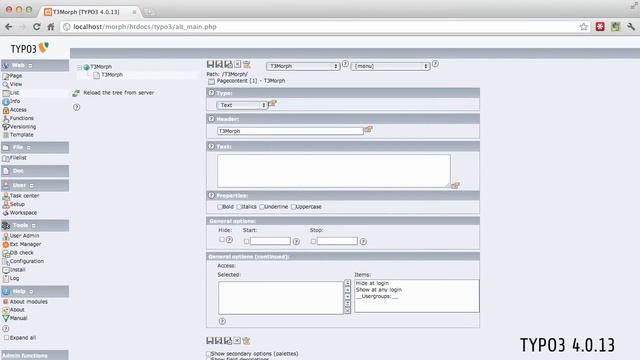Open wizard icon beside the Text area
The height and width of the screenshot is (360, 640).
point(456,185)
